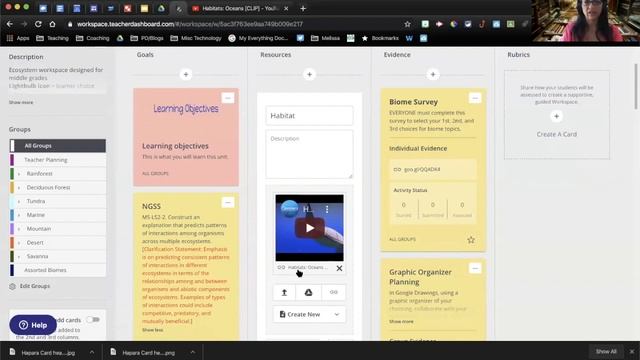Show All downloads
This screenshot has width=640, height=360.
click(x=606, y=351)
